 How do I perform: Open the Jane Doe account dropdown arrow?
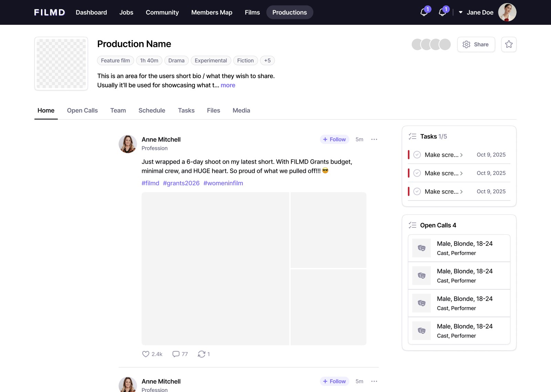[x=460, y=12]
